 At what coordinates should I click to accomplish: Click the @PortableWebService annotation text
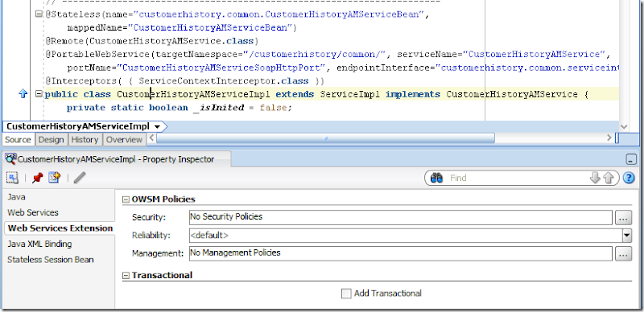[x=97, y=55]
